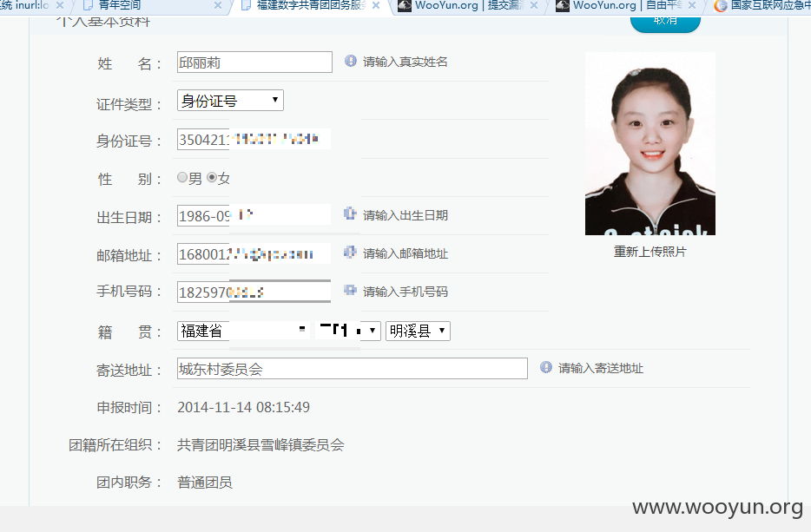Switch to WooYun.org 自由平台 tab
Viewport: 811px width, 532px height.
626,6
